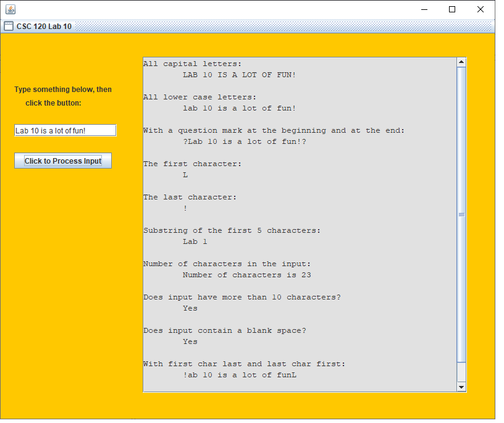This screenshot has width=504, height=423.
Task: Click "The last character:" heading line
Action: tap(190, 197)
